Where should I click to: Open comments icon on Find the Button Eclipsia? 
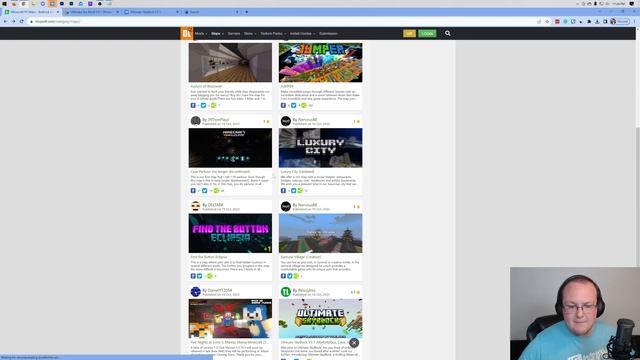(210, 276)
